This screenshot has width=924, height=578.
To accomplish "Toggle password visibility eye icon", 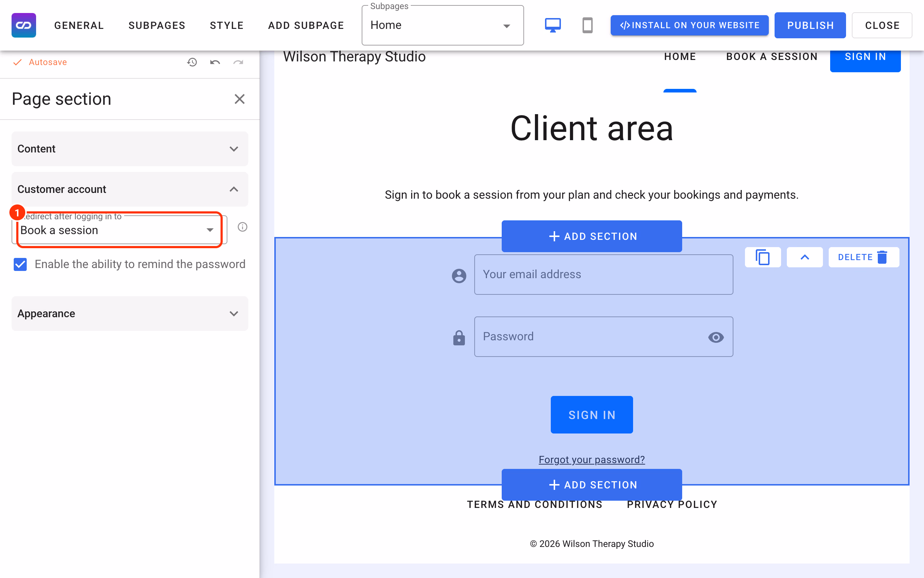I will pyautogui.click(x=716, y=337).
